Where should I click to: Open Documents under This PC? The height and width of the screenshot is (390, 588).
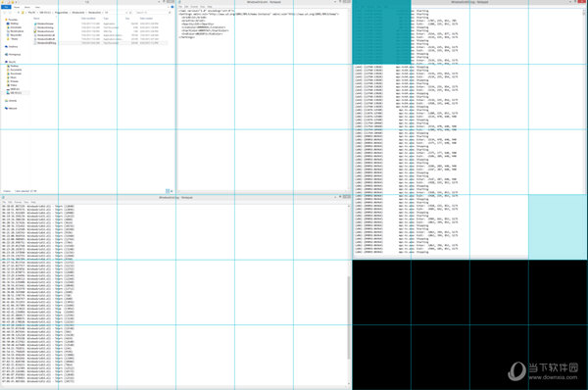click(x=15, y=70)
